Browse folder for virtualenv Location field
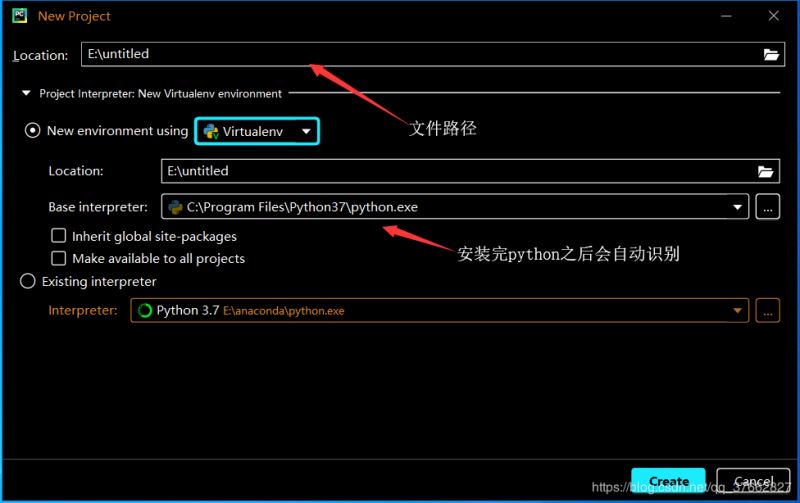 point(765,171)
